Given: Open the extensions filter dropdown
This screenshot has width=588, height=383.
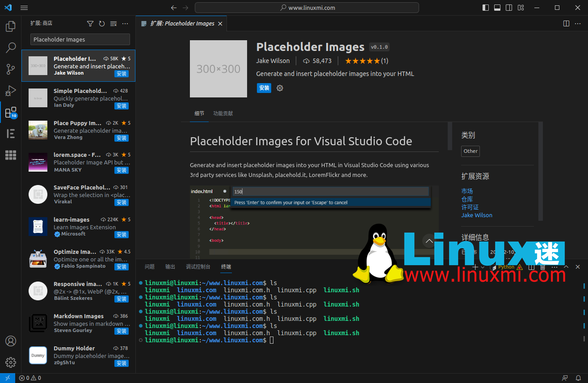Looking at the screenshot, I should point(90,24).
